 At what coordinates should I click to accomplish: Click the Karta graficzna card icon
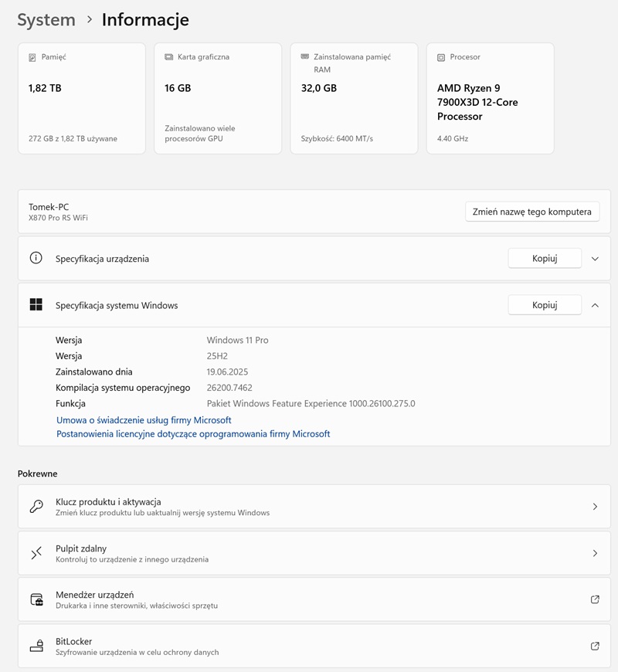point(168,57)
